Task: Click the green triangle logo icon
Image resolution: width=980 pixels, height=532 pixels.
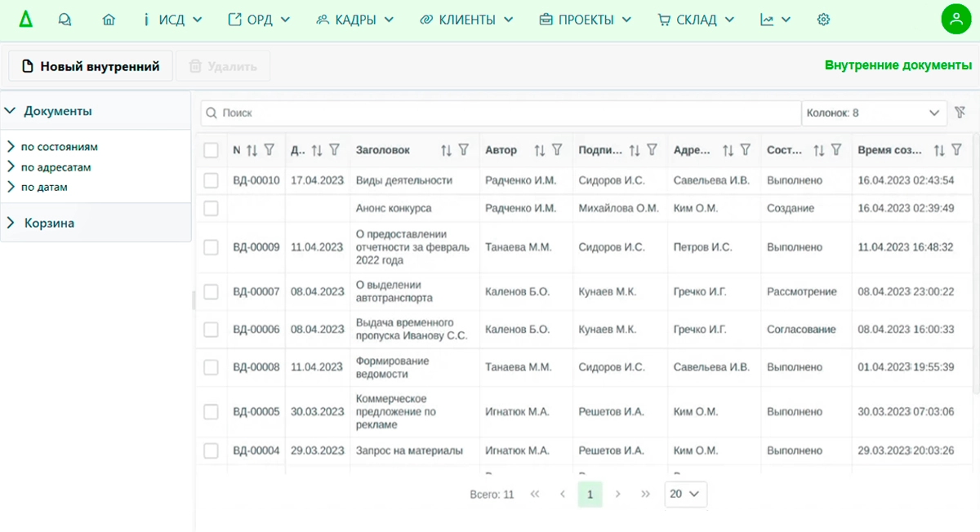Action: pyautogui.click(x=25, y=20)
